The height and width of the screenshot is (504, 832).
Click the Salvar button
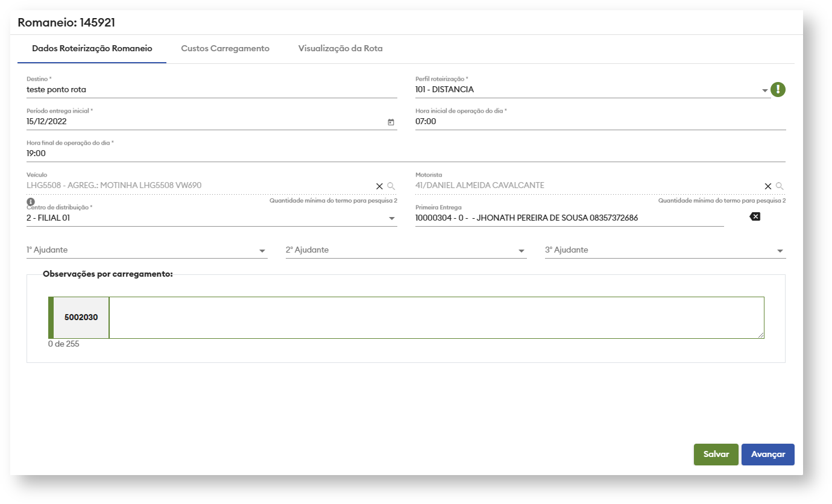tap(716, 455)
